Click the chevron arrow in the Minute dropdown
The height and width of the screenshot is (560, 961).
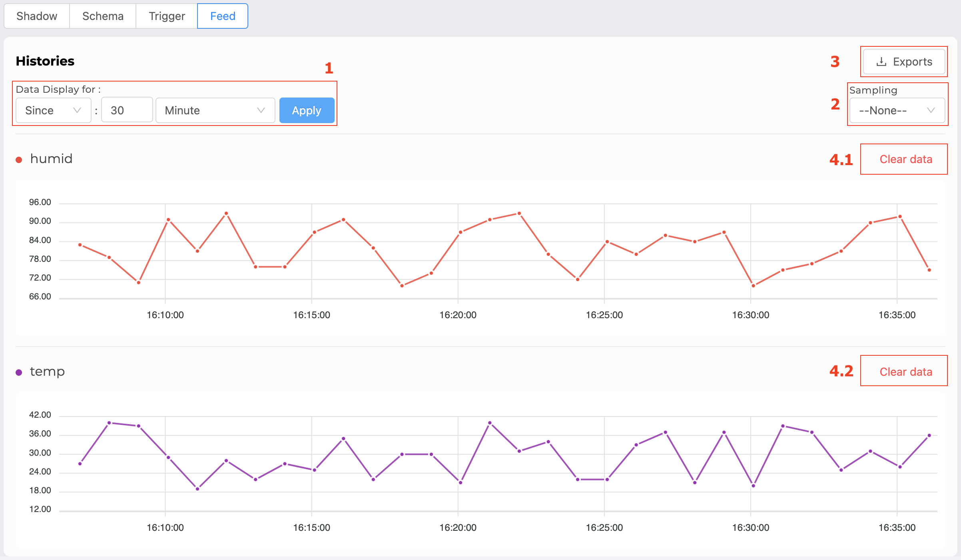(x=261, y=110)
